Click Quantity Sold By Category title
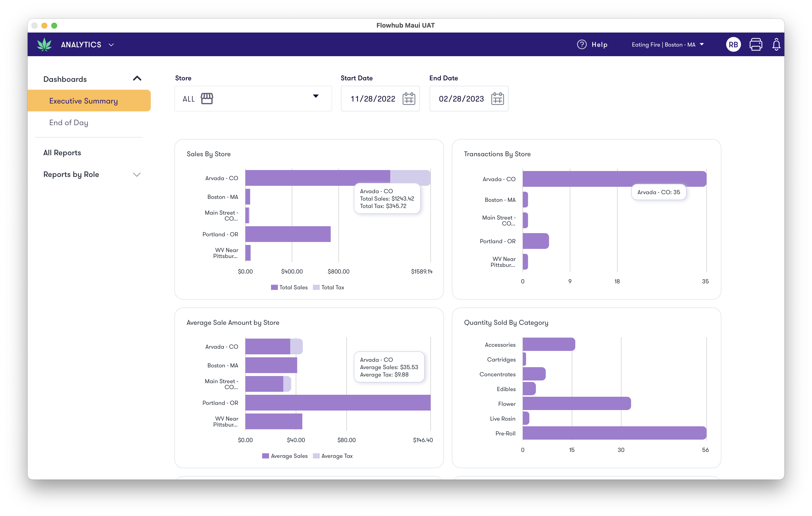The image size is (812, 516). pyautogui.click(x=506, y=323)
